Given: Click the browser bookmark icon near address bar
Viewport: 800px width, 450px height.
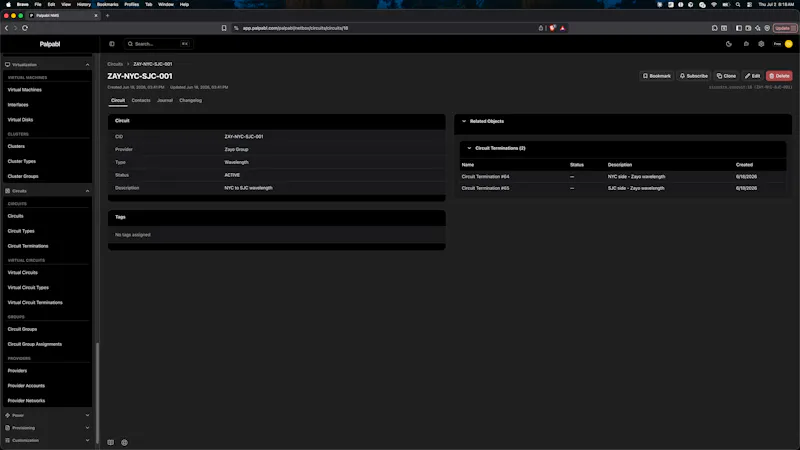Looking at the screenshot, I should [224, 28].
